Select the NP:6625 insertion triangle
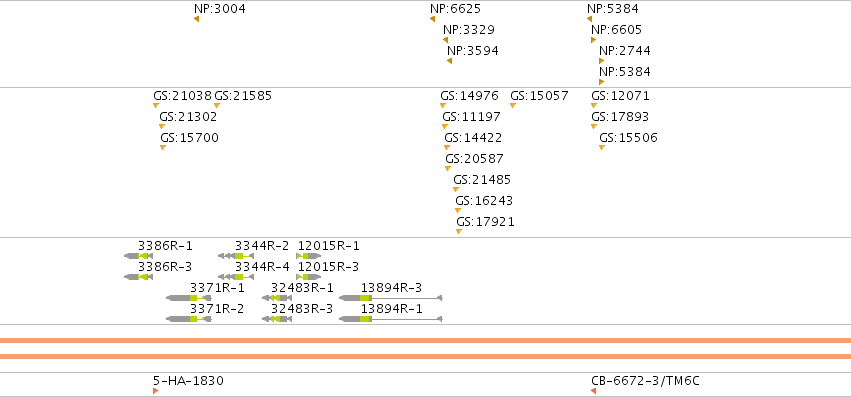Image resolution: width=851 pixels, height=397 pixels. coord(433,19)
